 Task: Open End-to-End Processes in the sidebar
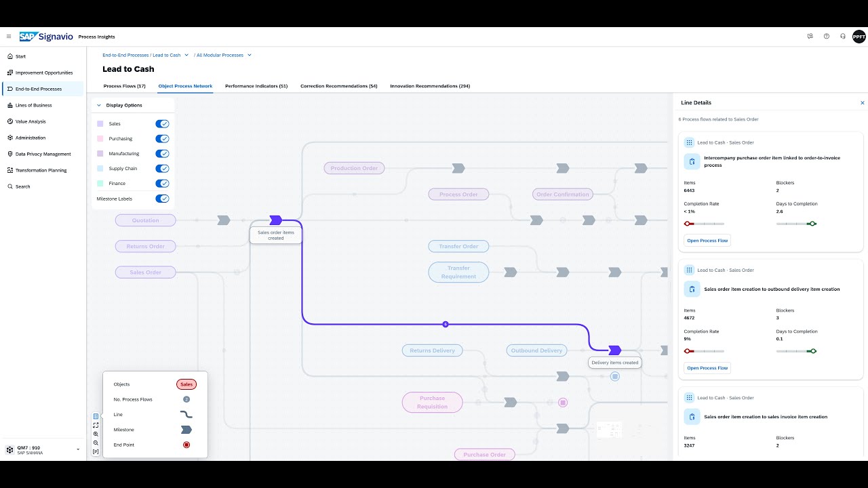[x=43, y=89]
